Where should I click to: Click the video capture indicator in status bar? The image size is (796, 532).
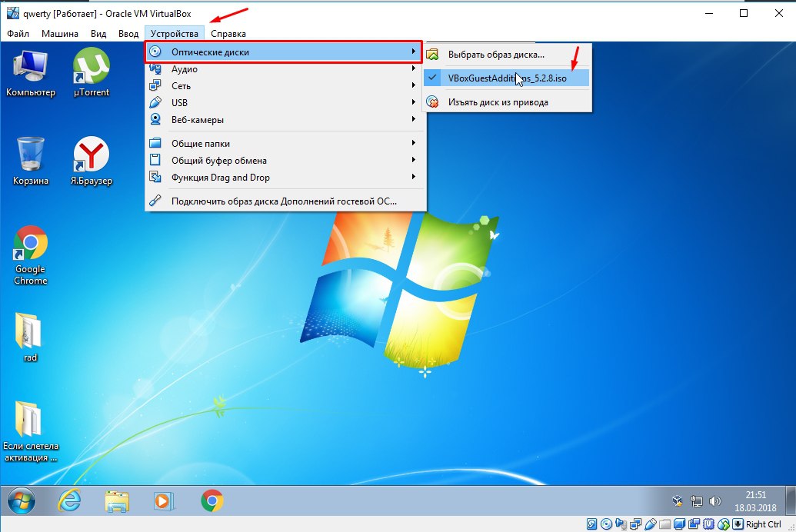694,524
